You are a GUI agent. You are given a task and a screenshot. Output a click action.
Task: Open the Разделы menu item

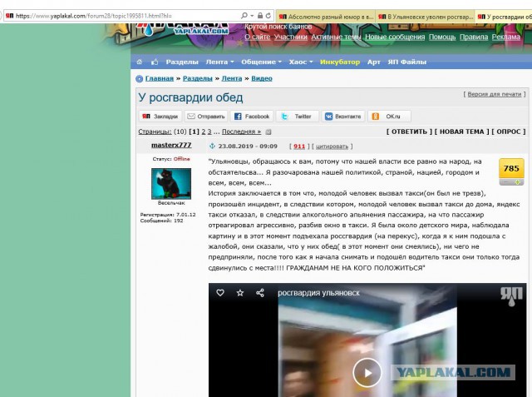(182, 62)
